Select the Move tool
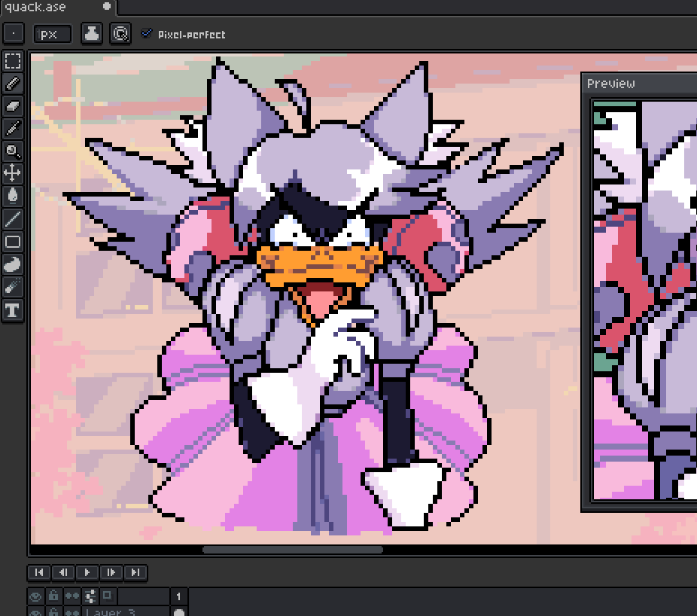This screenshot has width=697, height=616. coord(13,173)
